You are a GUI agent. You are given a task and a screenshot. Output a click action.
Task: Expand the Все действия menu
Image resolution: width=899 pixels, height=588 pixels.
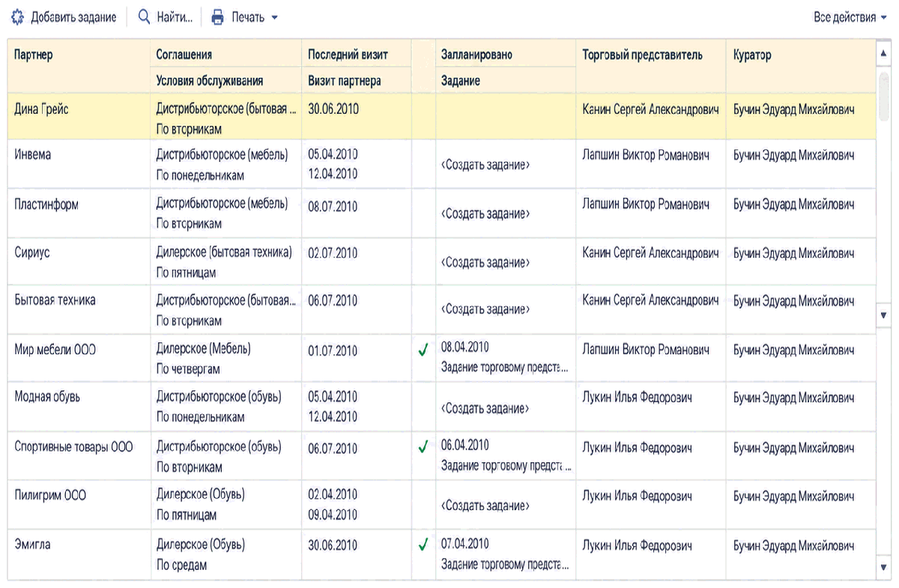tap(850, 17)
